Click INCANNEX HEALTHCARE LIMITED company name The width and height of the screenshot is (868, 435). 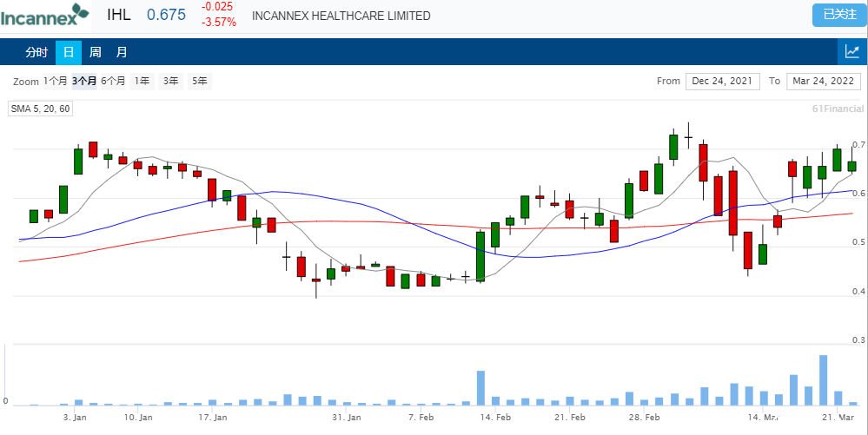(341, 16)
